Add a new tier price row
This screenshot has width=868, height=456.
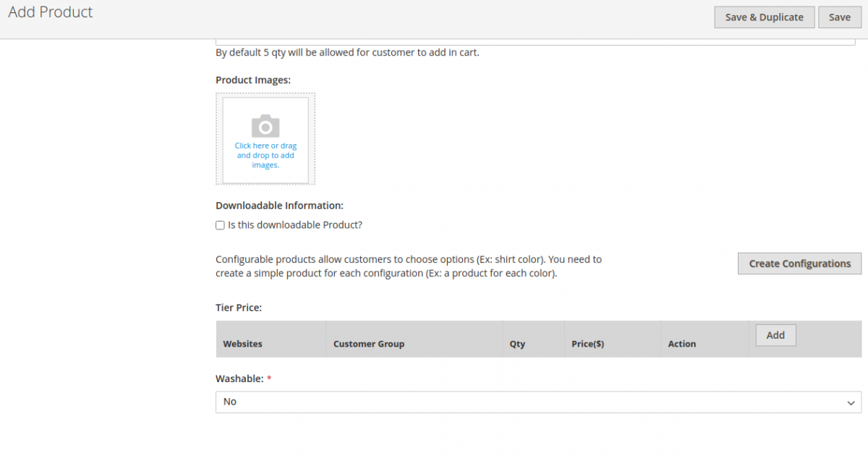775,335
